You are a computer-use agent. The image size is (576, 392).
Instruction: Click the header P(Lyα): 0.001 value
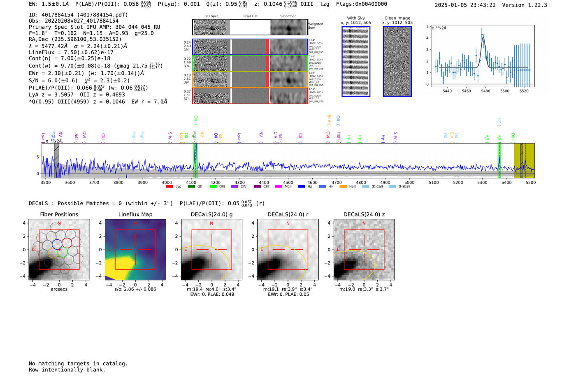coord(179,4)
